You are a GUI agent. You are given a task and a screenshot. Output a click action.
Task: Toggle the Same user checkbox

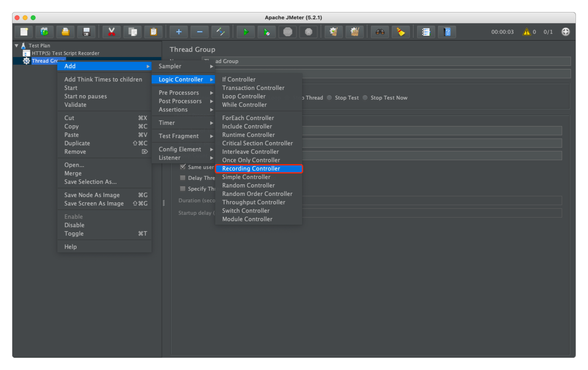point(183,167)
